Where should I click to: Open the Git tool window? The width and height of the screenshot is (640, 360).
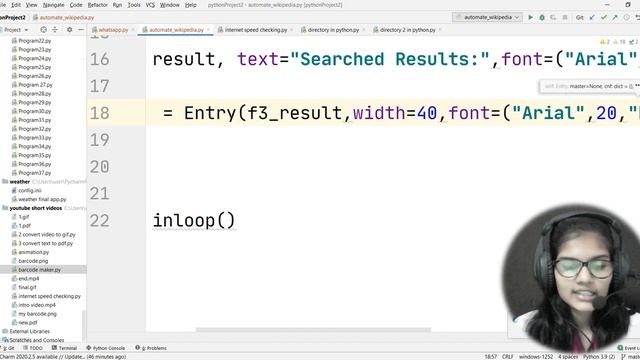pos(8,348)
